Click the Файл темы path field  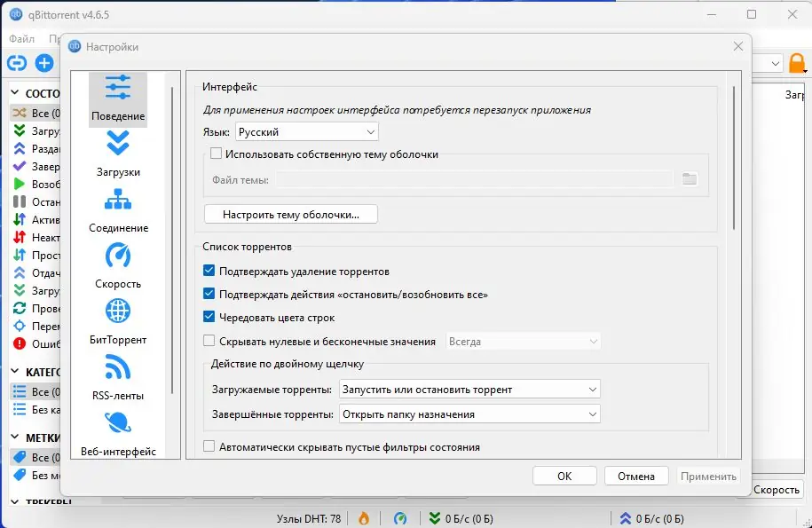(x=474, y=179)
